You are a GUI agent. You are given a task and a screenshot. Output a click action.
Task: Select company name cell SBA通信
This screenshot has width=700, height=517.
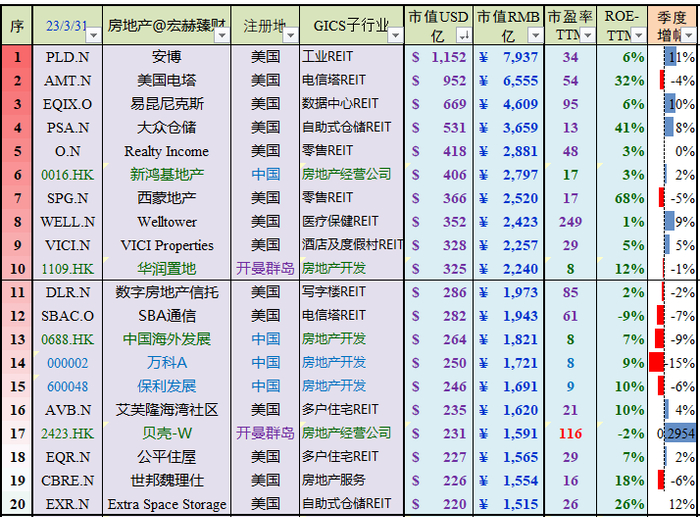(167, 316)
